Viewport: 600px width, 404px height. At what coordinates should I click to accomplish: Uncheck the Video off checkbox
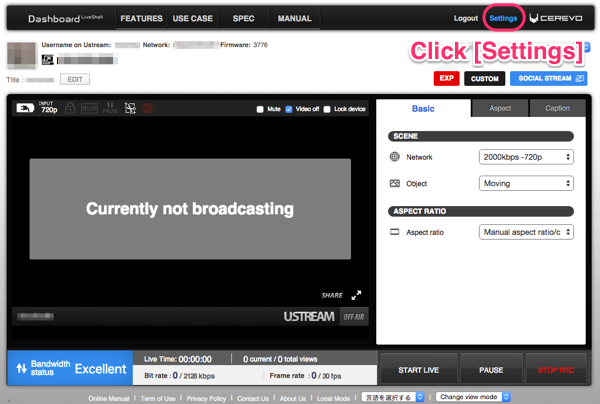point(289,109)
